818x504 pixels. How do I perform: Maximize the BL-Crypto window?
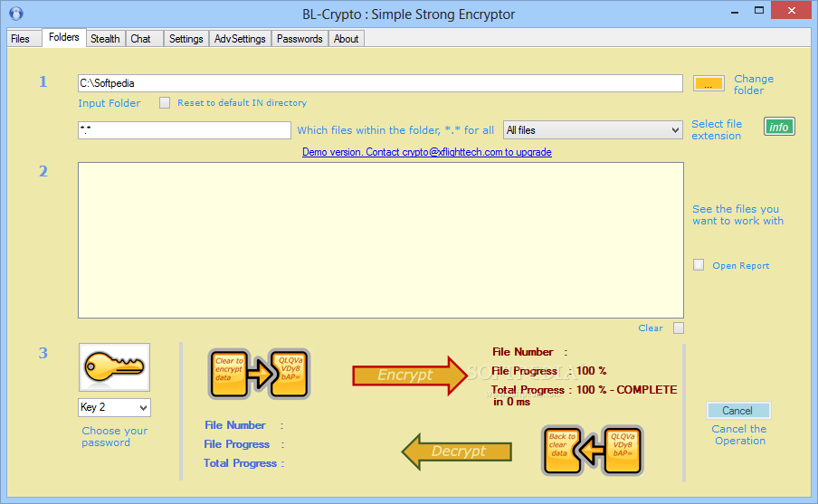(x=759, y=11)
